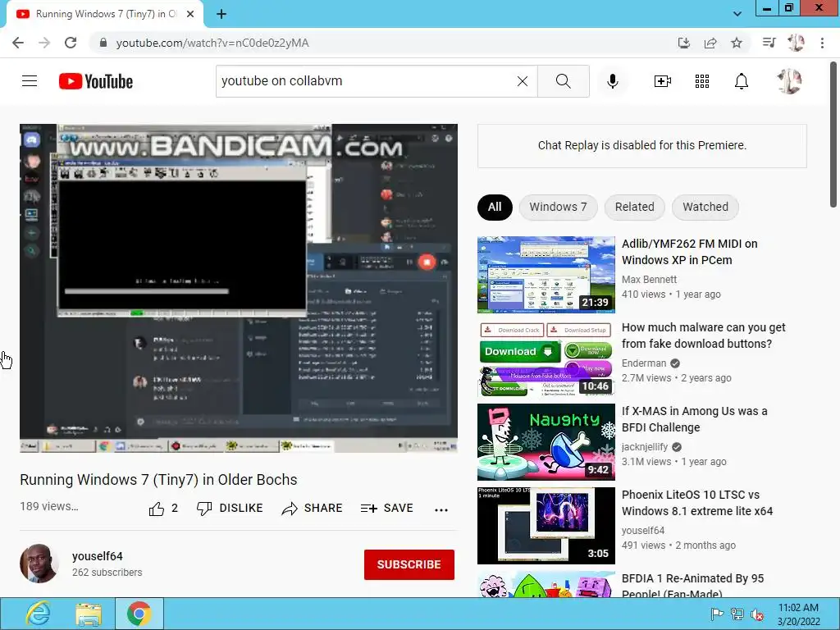Click the DISLIKE button
840x630 pixels.
click(230, 508)
